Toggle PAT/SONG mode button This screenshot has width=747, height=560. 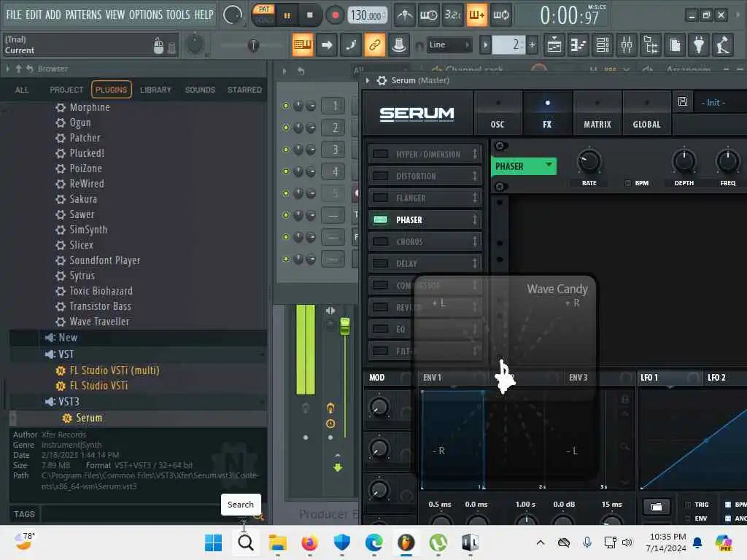(264, 15)
